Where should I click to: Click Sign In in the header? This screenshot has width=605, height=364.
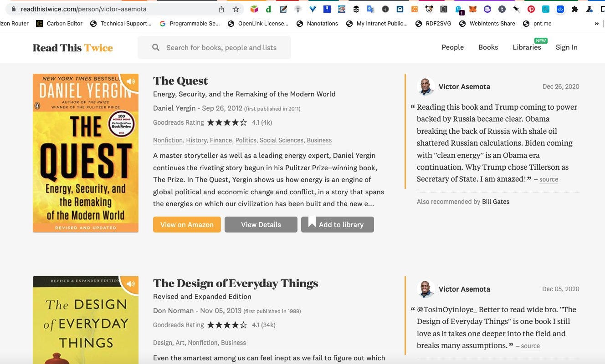[566, 47]
